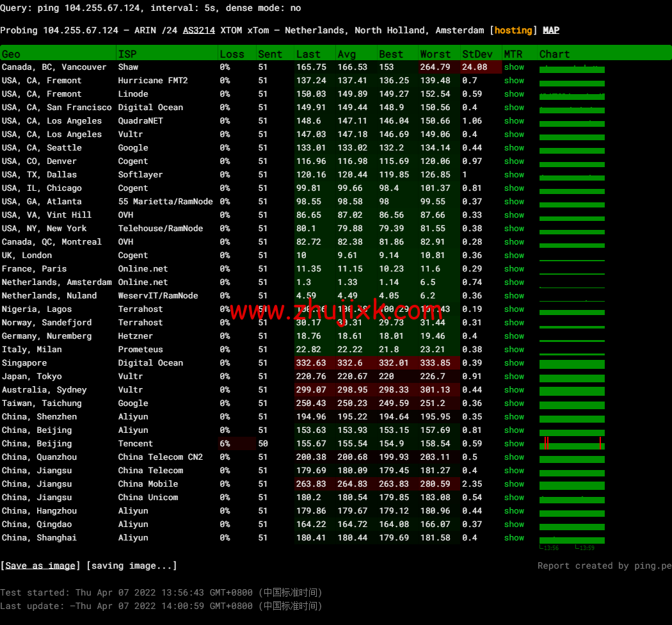Open the MAP link in header
The height and width of the screenshot is (625, 672).
(550, 30)
